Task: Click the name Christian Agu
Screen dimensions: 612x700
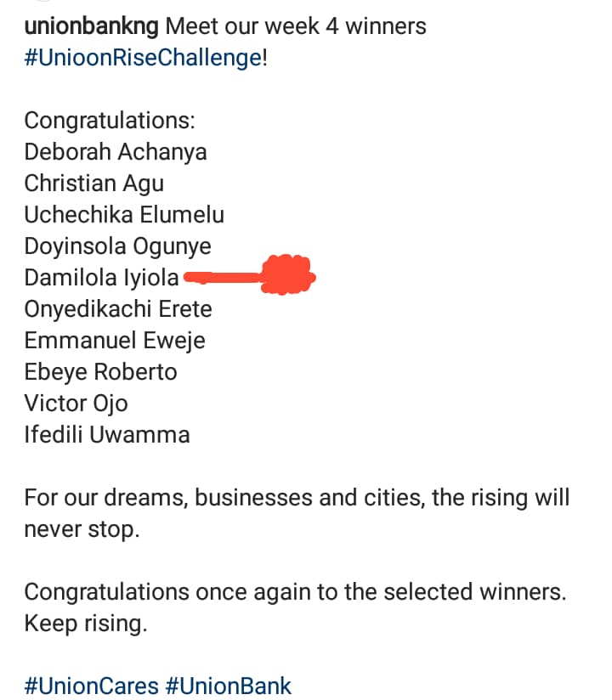Action: coord(94,183)
